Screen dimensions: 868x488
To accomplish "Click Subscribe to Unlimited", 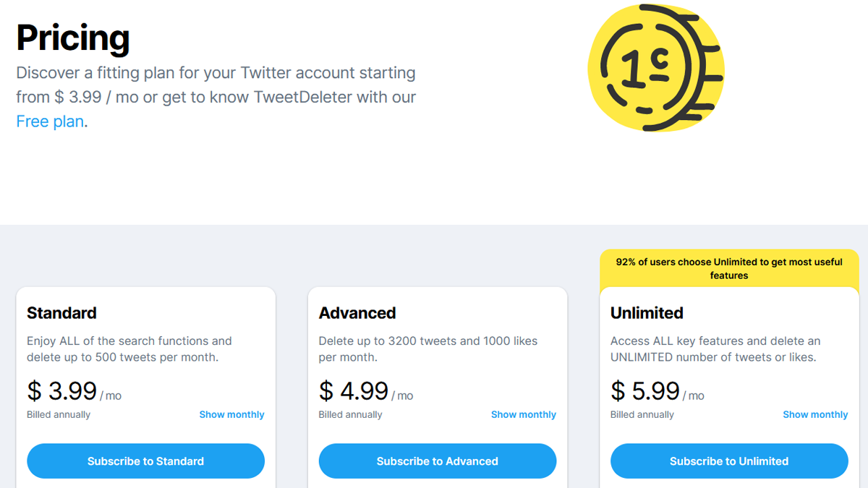I will pos(728,461).
